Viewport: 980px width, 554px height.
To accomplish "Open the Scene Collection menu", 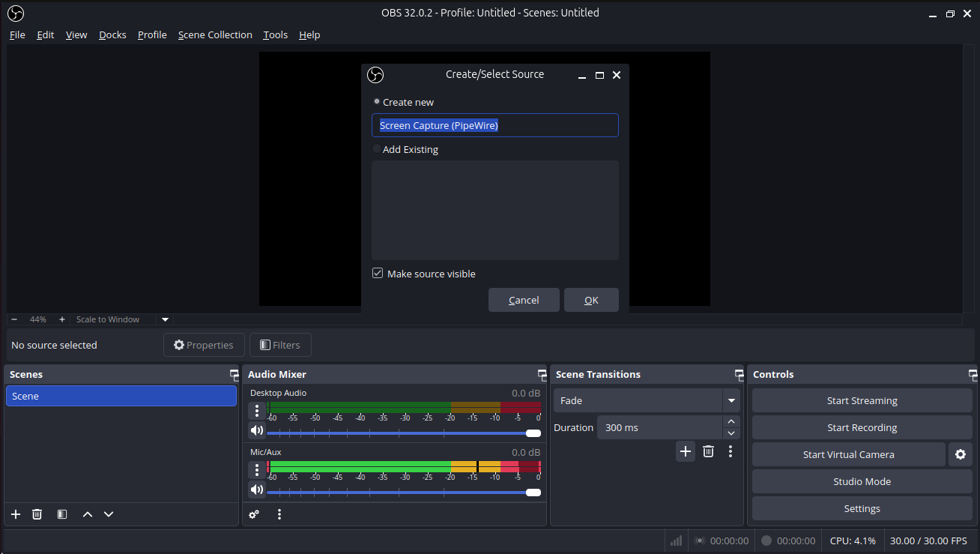I will (215, 34).
